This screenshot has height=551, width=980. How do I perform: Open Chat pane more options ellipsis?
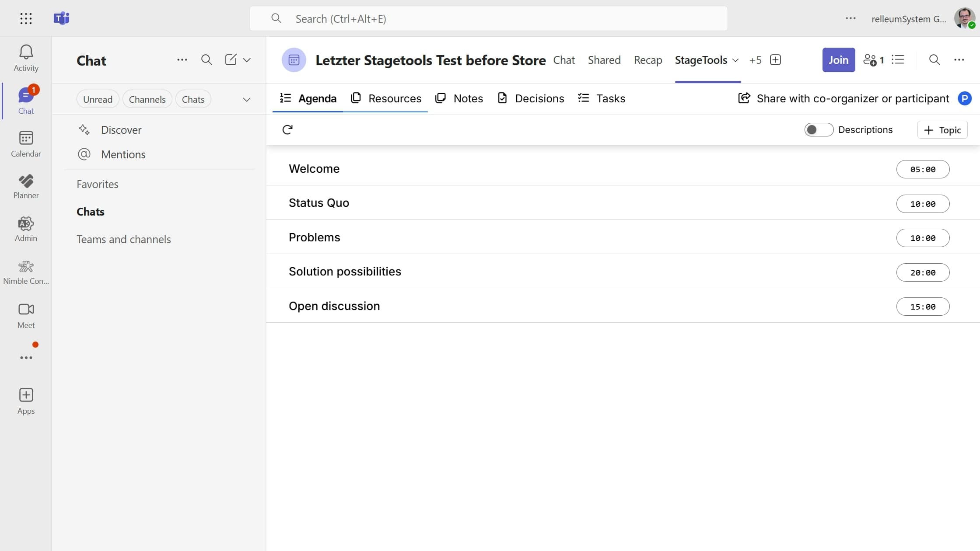click(x=182, y=60)
